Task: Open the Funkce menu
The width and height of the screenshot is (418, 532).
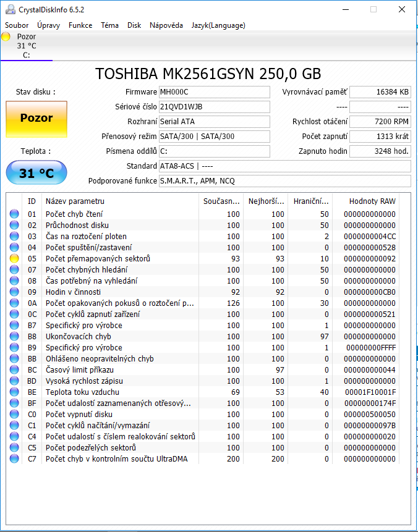Action: click(80, 25)
